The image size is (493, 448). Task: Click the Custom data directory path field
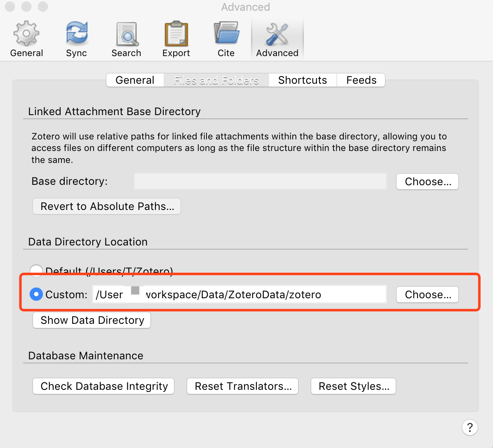tap(239, 295)
